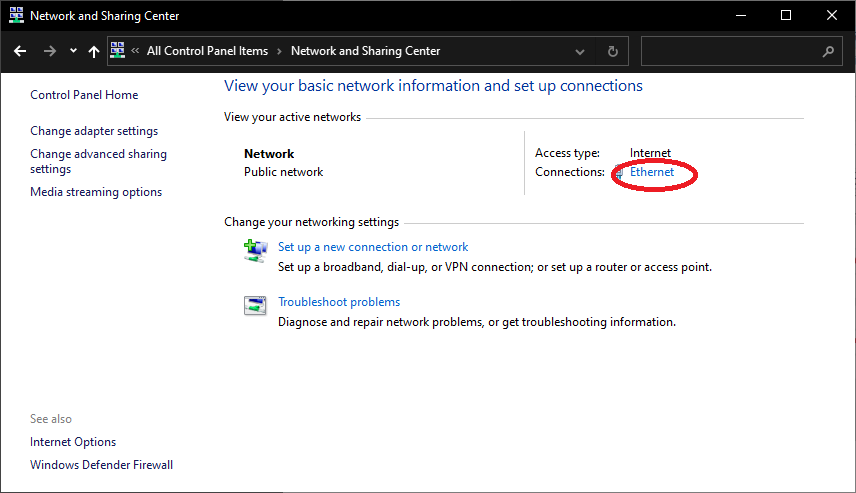Click the search magnifier icon

point(828,51)
